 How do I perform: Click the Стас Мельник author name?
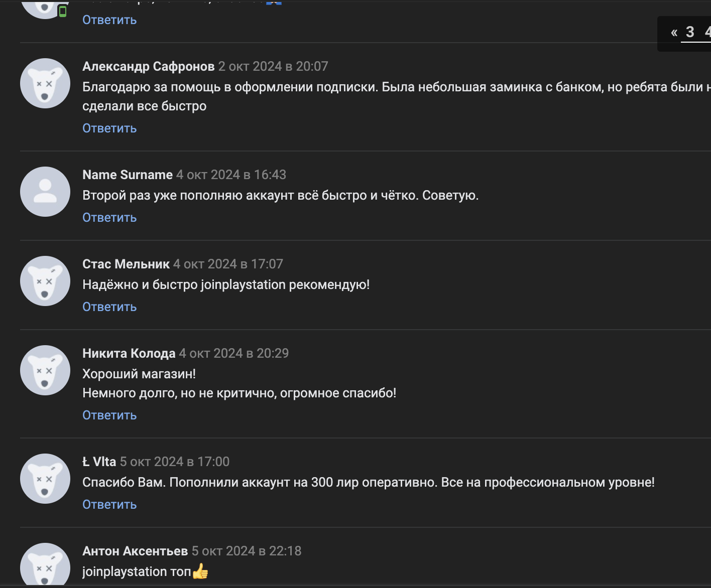coord(126,264)
